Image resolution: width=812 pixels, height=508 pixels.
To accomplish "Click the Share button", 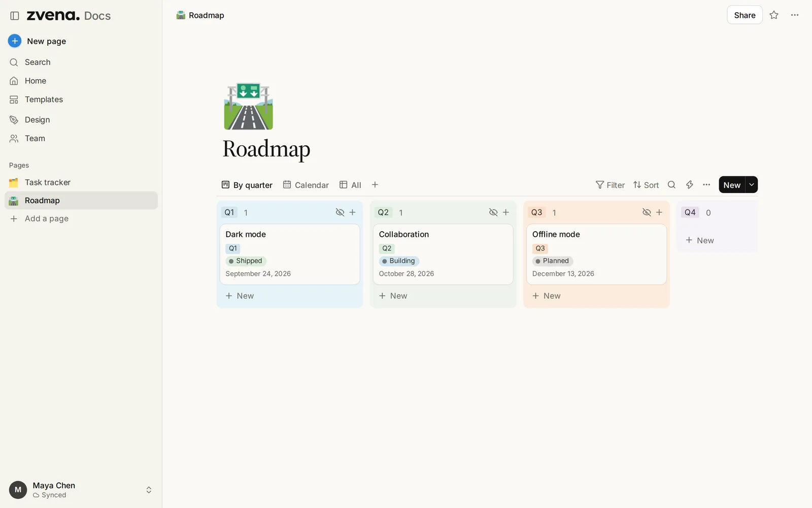I will 745,15.
